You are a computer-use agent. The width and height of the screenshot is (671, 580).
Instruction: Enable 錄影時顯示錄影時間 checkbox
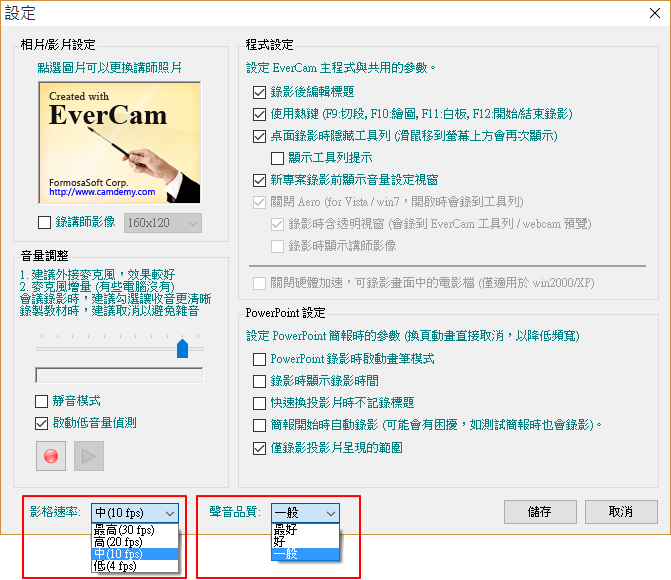pos(259,381)
